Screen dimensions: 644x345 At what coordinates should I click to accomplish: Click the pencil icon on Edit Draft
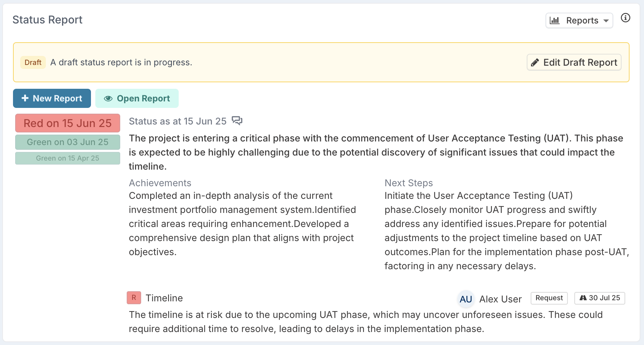pyautogui.click(x=535, y=62)
